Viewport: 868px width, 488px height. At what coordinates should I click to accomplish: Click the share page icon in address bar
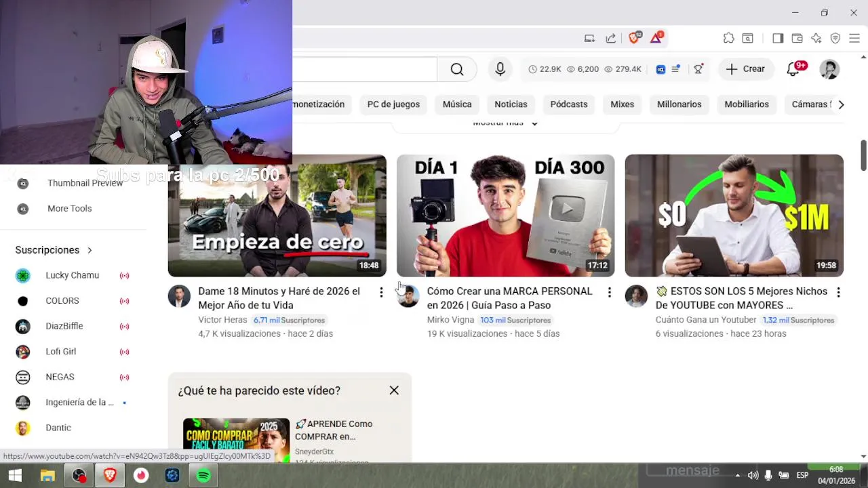610,39
